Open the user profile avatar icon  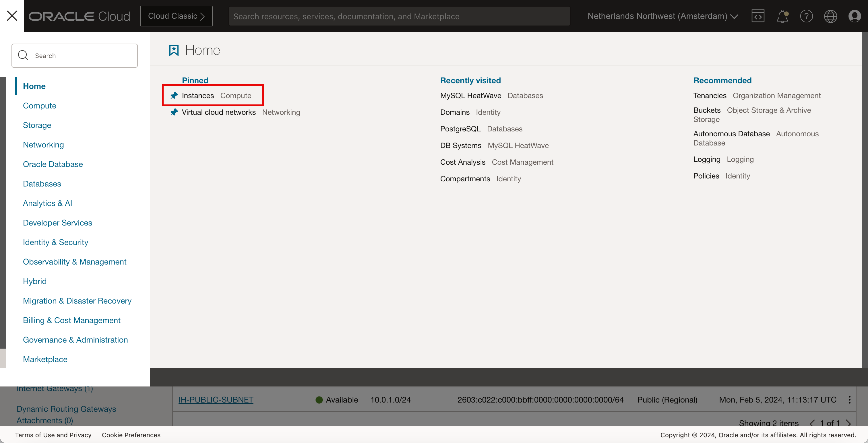855,16
